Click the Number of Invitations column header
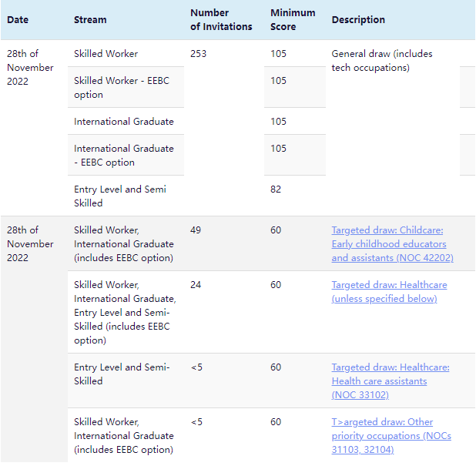The image size is (476, 466). [x=221, y=19]
